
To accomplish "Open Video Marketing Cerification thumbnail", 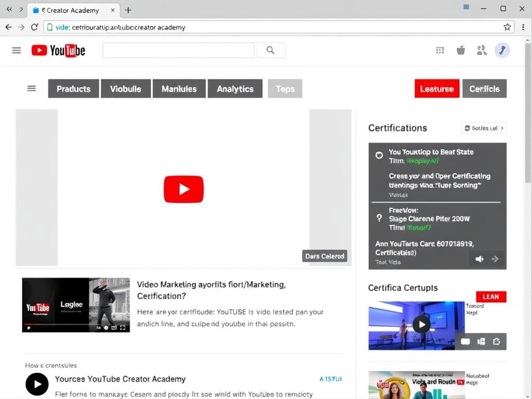I will pos(76,305).
